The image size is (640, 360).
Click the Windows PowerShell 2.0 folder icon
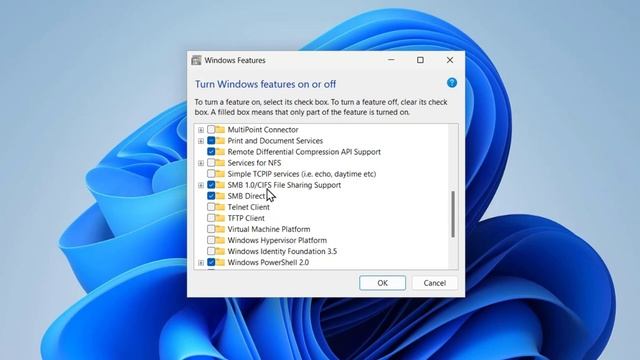(x=220, y=262)
